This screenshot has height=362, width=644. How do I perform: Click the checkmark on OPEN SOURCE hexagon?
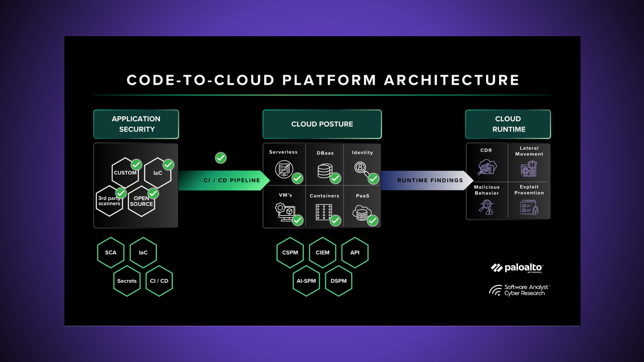click(x=153, y=193)
